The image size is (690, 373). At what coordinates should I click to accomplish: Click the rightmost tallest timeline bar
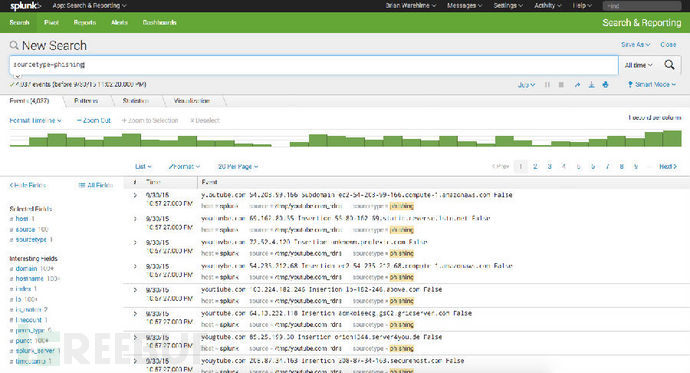(672, 139)
